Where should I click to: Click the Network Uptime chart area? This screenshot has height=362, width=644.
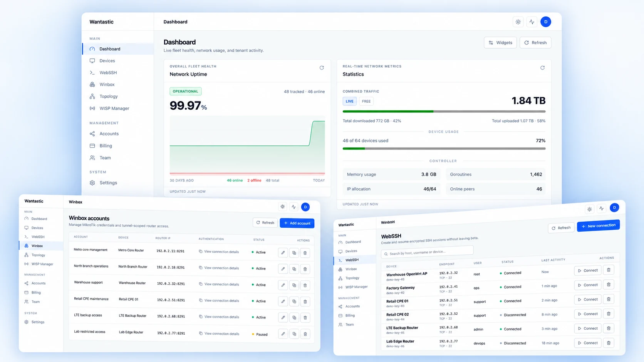247,145
